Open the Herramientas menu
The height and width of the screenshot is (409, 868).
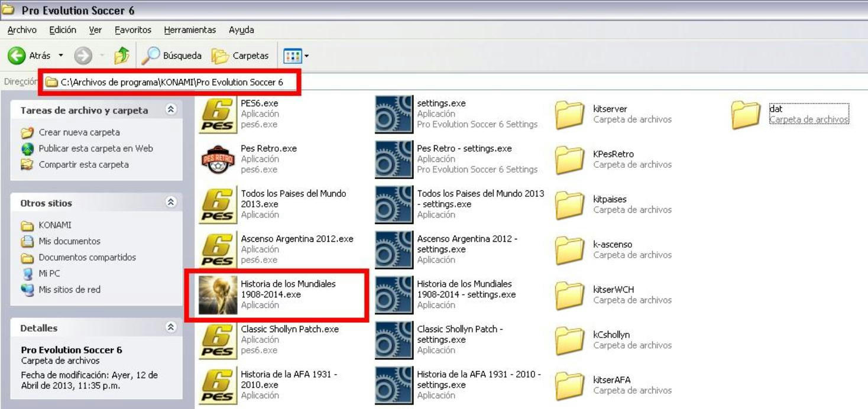(x=190, y=30)
